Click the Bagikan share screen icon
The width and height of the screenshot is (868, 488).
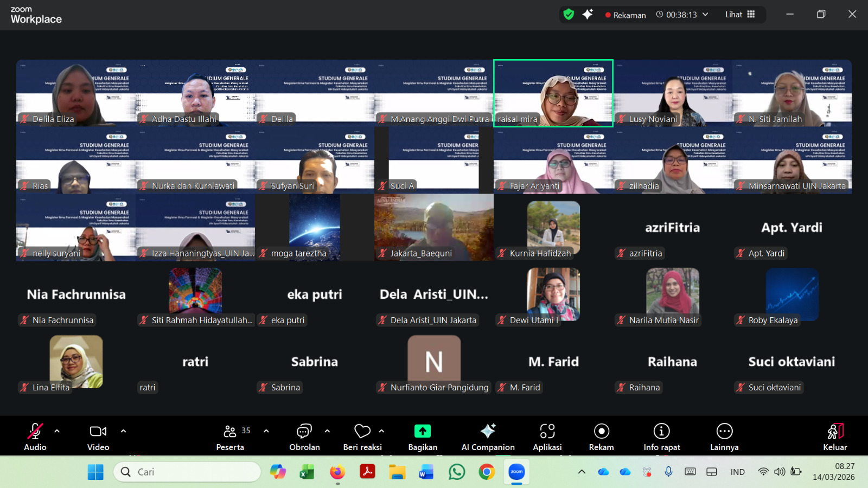[422, 432]
